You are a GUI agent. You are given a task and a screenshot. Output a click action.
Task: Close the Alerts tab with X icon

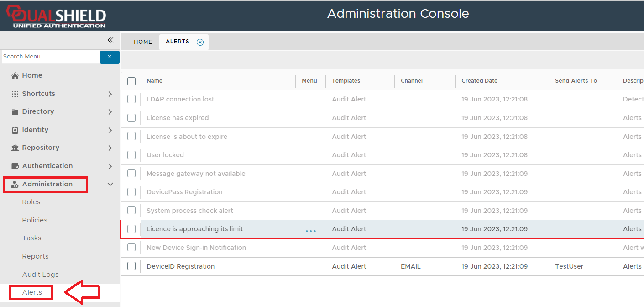tap(200, 42)
